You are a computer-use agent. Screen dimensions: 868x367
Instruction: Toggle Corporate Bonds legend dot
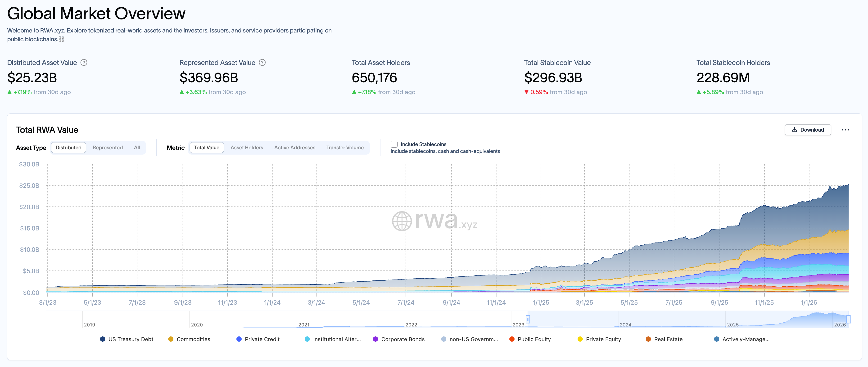coord(375,339)
